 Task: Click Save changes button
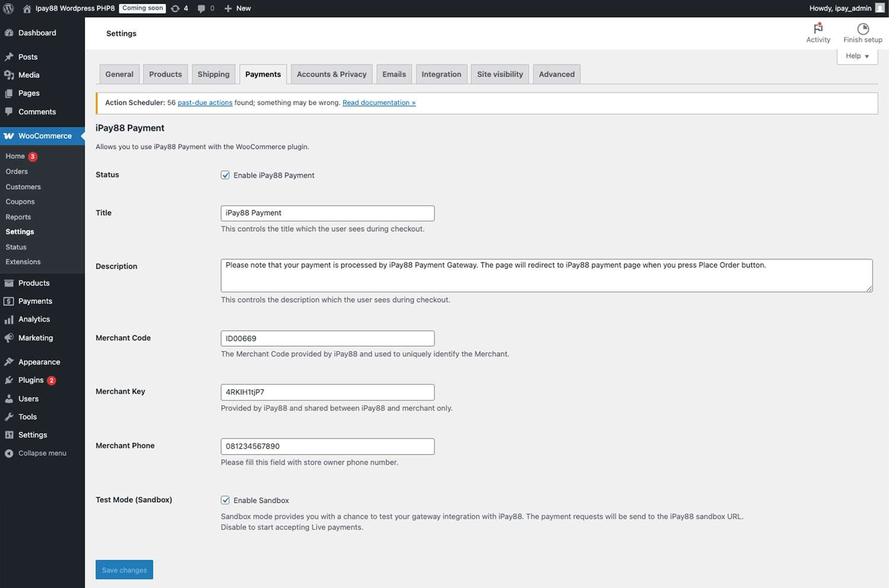[124, 570]
